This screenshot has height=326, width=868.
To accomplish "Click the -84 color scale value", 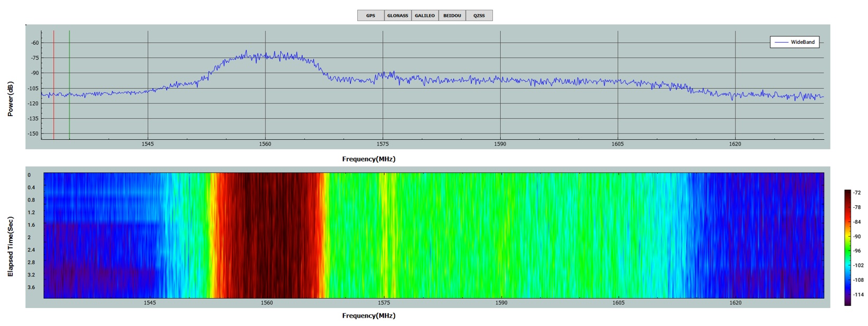I will (857, 222).
